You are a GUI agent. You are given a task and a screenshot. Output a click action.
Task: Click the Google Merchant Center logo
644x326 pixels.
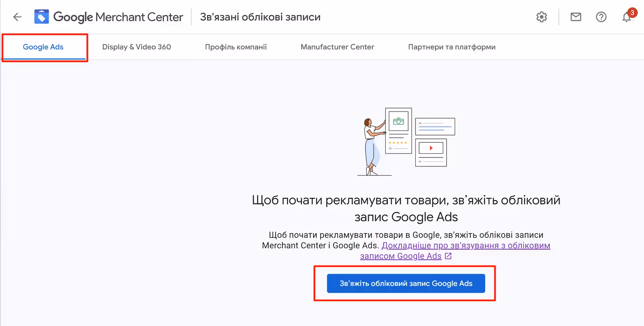click(x=109, y=17)
